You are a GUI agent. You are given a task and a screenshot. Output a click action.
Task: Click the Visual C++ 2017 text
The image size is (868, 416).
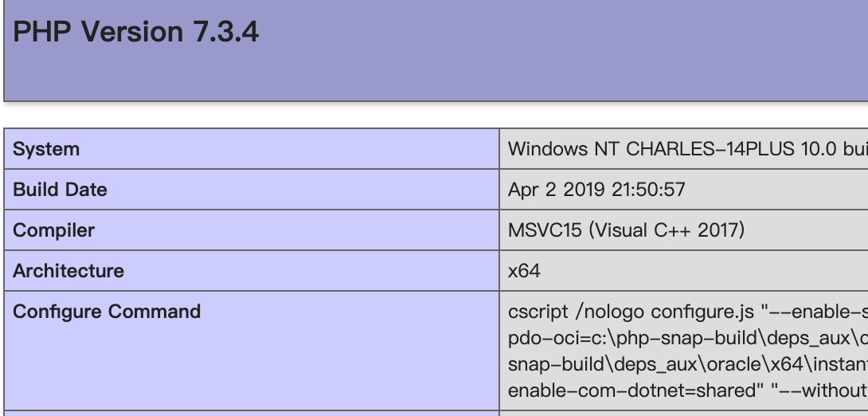[667, 230]
